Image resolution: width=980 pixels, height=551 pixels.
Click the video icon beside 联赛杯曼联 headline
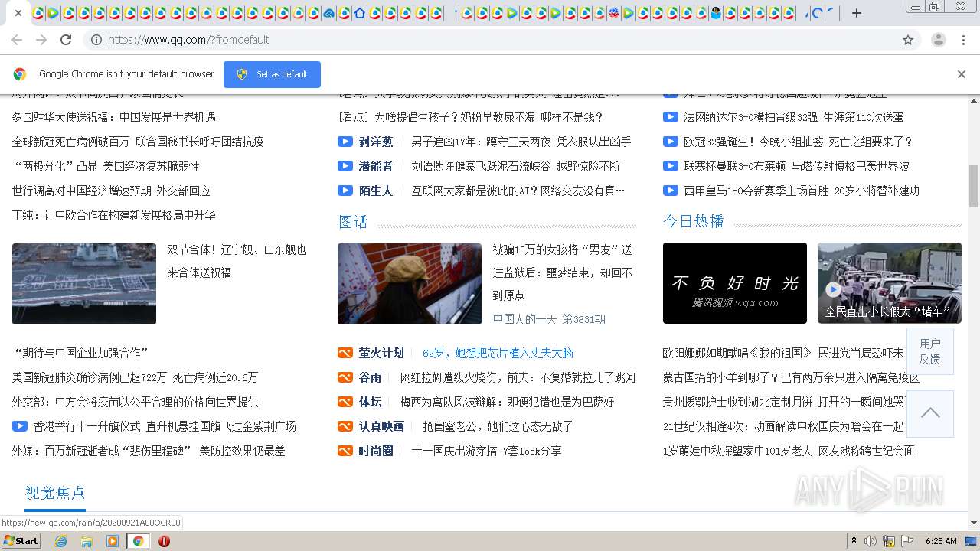670,166
